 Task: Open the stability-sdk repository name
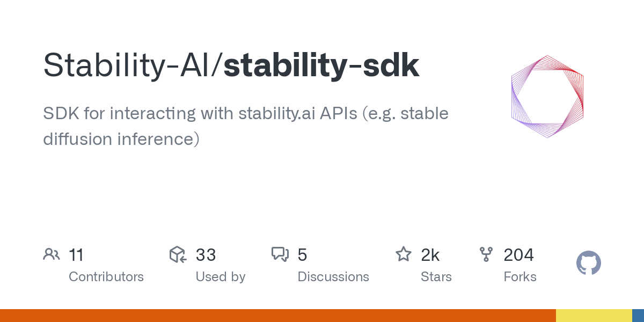point(321,66)
